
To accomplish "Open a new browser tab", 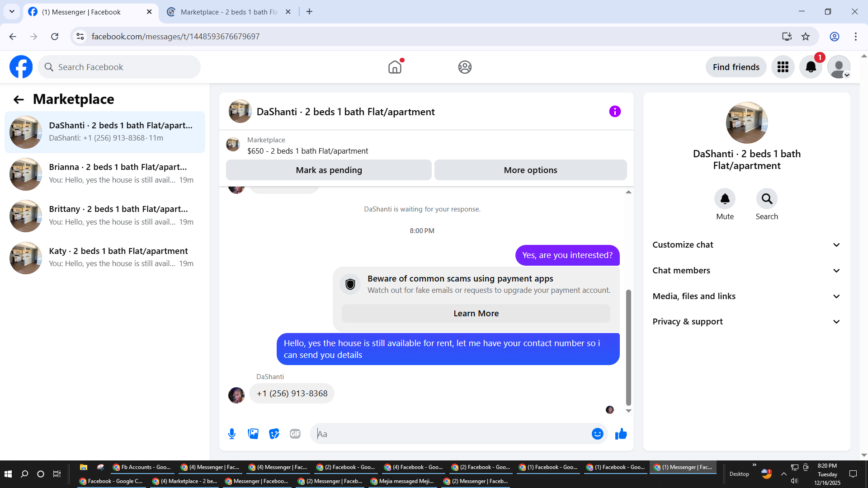I will tap(309, 12).
